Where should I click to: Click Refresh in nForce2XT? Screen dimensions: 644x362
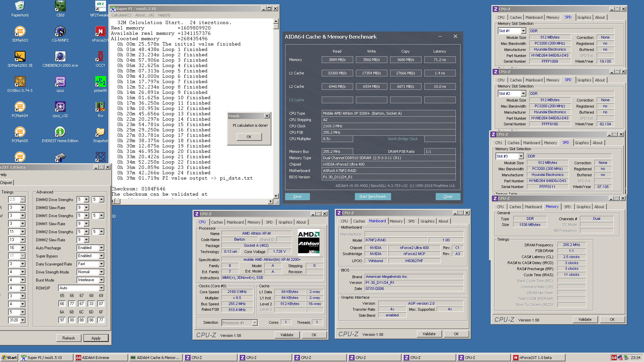68,338
